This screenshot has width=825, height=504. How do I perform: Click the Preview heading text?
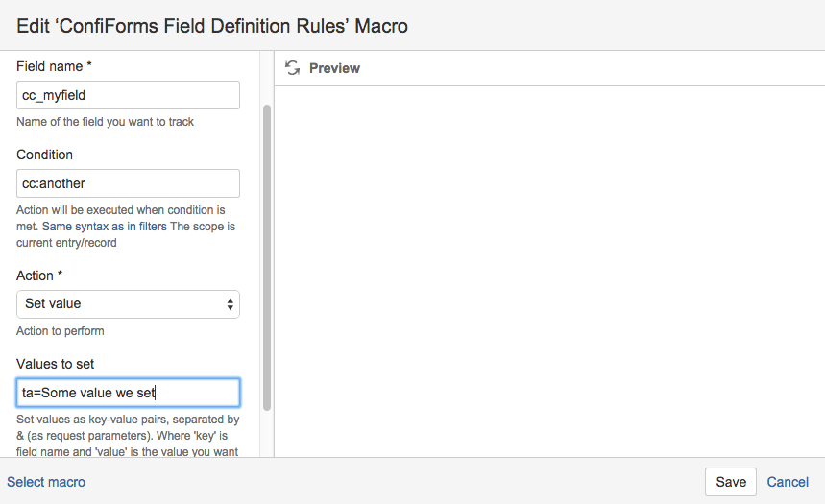(334, 68)
